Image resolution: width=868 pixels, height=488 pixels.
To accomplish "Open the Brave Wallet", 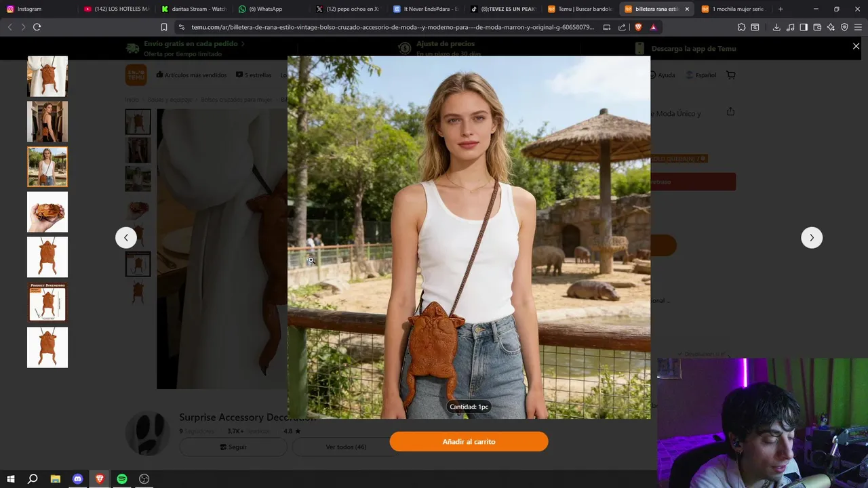I will tap(817, 27).
